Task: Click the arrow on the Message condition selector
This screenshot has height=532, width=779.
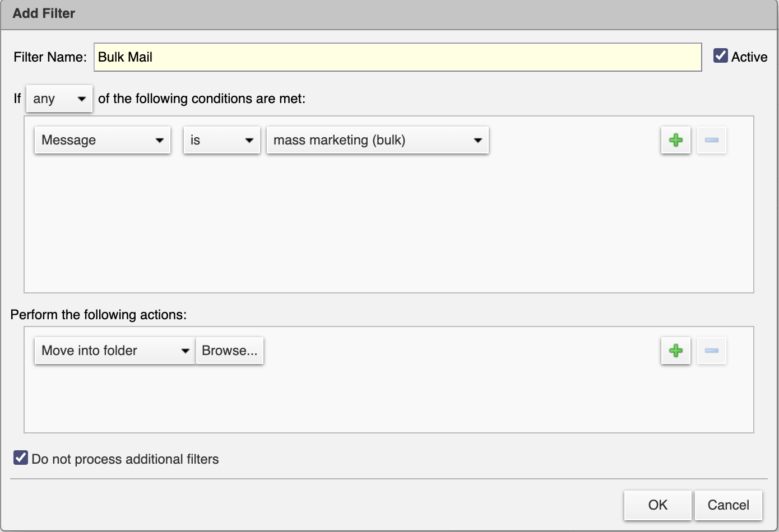Action: point(161,140)
